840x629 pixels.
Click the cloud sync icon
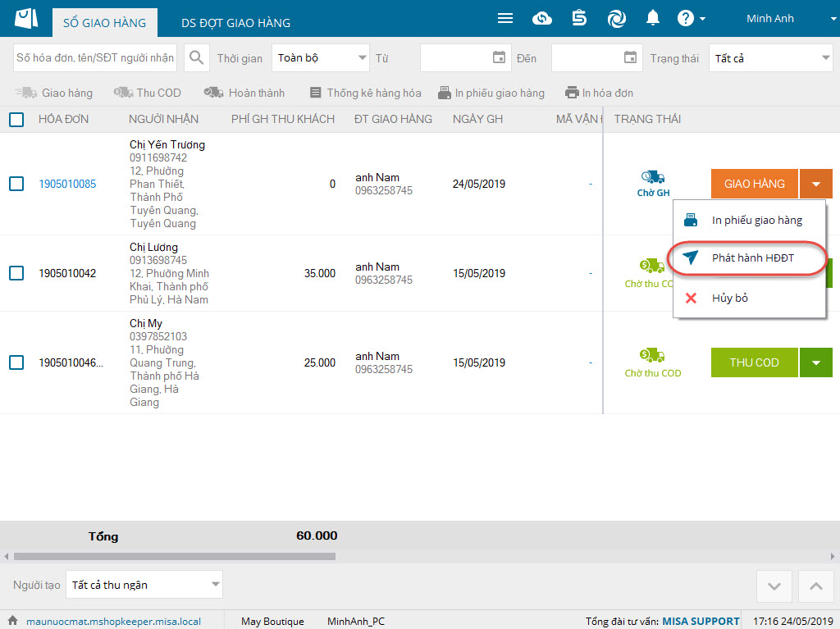pyautogui.click(x=542, y=19)
